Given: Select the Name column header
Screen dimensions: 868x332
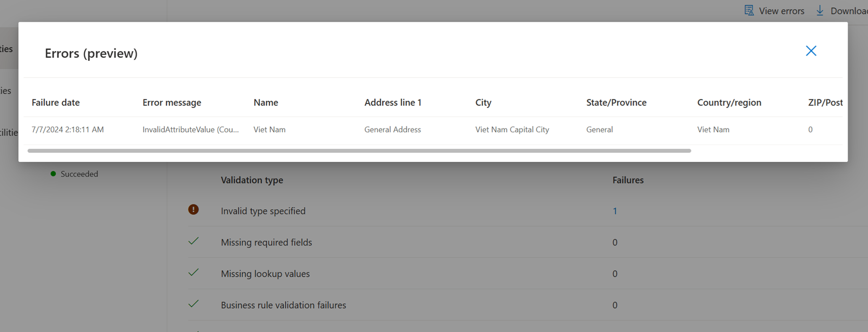Looking at the screenshot, I should point(266,103).
